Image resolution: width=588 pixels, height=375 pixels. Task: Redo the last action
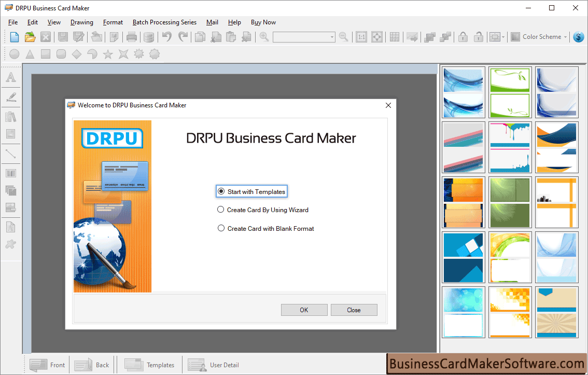click(x=183, y=37)
